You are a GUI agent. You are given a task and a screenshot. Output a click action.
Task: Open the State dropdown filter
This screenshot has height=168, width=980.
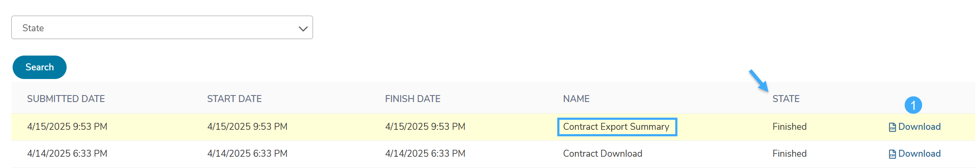pyautogui.click(x=162, y=28)
